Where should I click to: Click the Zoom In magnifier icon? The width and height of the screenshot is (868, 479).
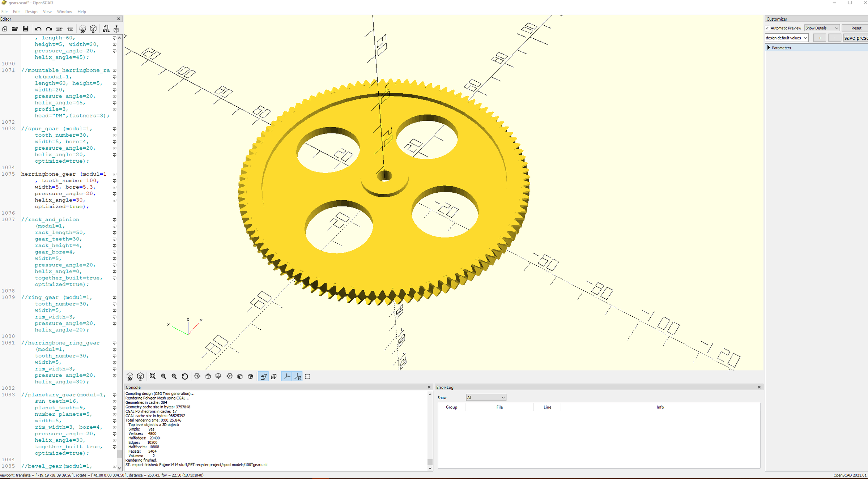163,376
